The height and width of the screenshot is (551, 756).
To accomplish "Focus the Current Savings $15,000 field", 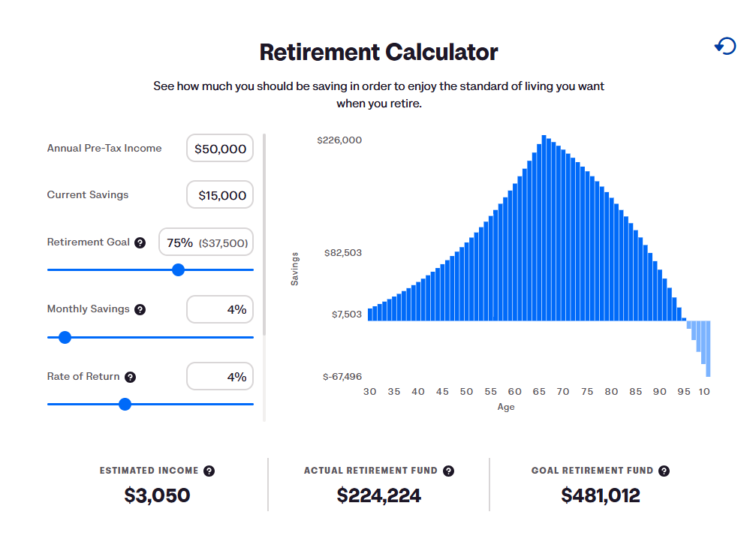I will coord(220,195).
